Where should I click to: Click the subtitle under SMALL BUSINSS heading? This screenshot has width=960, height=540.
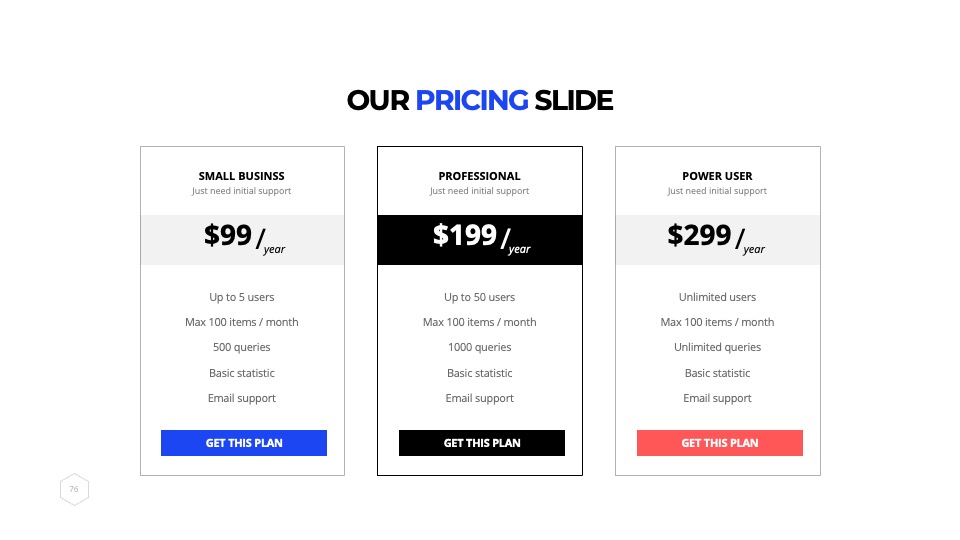click(242, 191)
